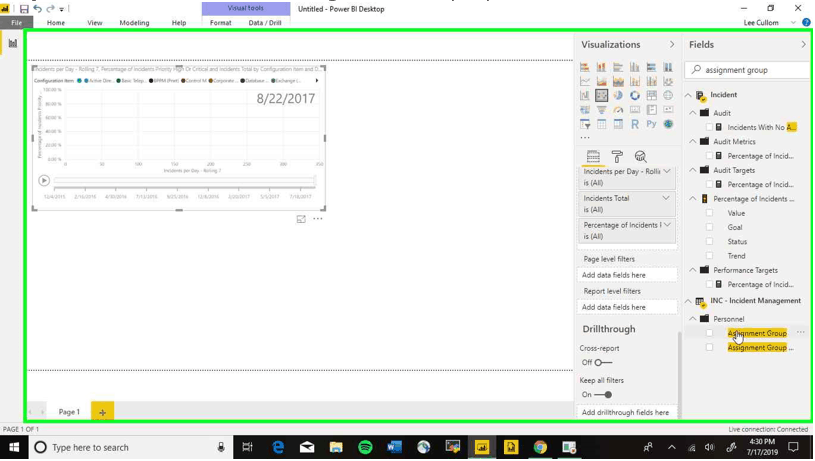Check Percentage of Incid... under Performance Targets
This screenshot has width=815, height=461.
(x=709, y=284)
